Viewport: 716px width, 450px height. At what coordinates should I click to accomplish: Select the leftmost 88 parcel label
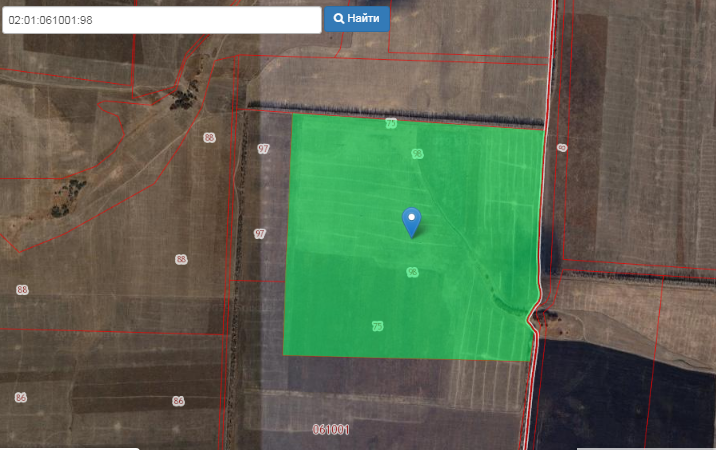pos(22,290)
